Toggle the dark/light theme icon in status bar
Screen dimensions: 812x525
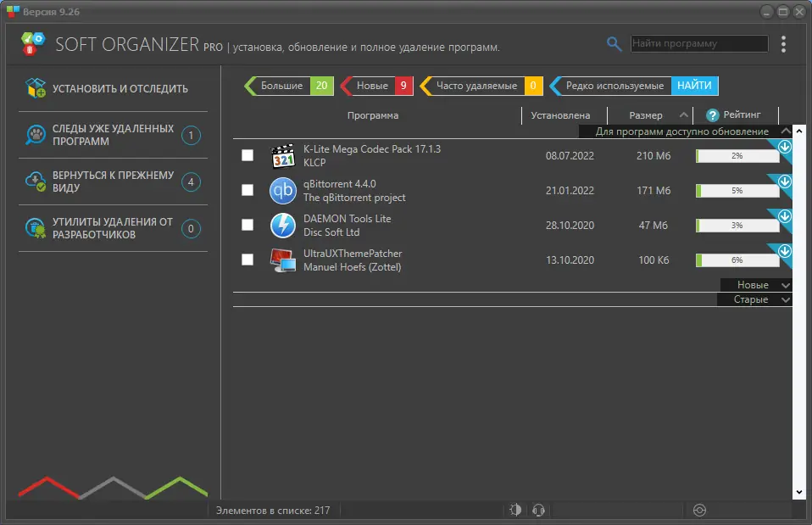point(515,510)
